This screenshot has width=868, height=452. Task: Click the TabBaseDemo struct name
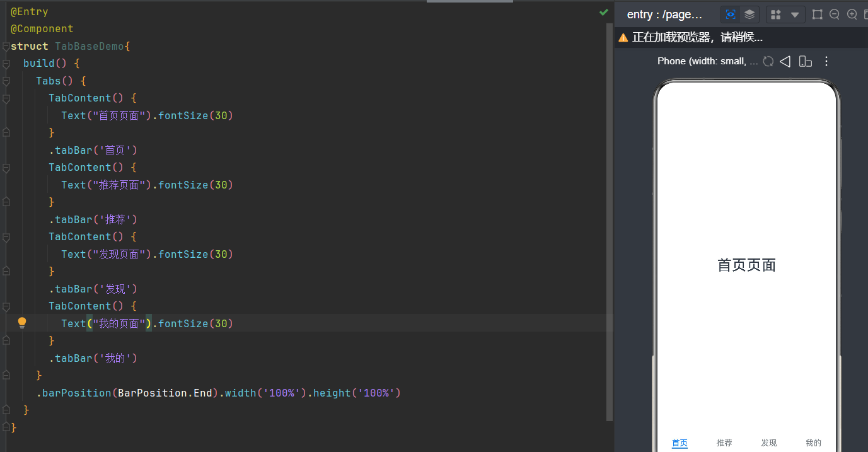point(90,46)
